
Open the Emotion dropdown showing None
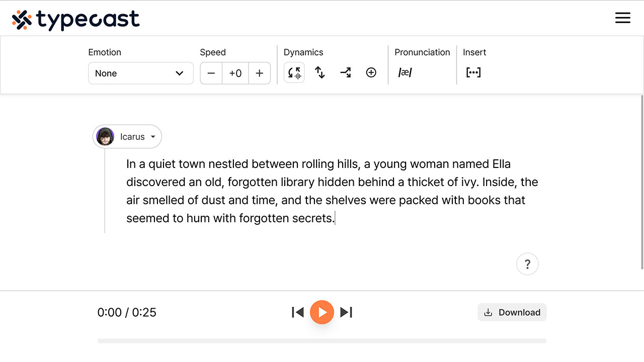coord(141,73)
